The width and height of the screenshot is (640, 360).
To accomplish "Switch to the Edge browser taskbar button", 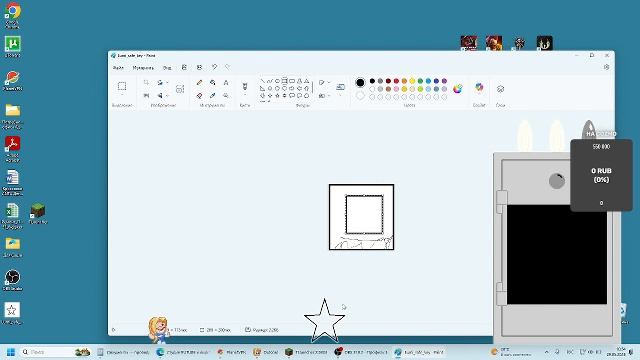I will [183, 352].
